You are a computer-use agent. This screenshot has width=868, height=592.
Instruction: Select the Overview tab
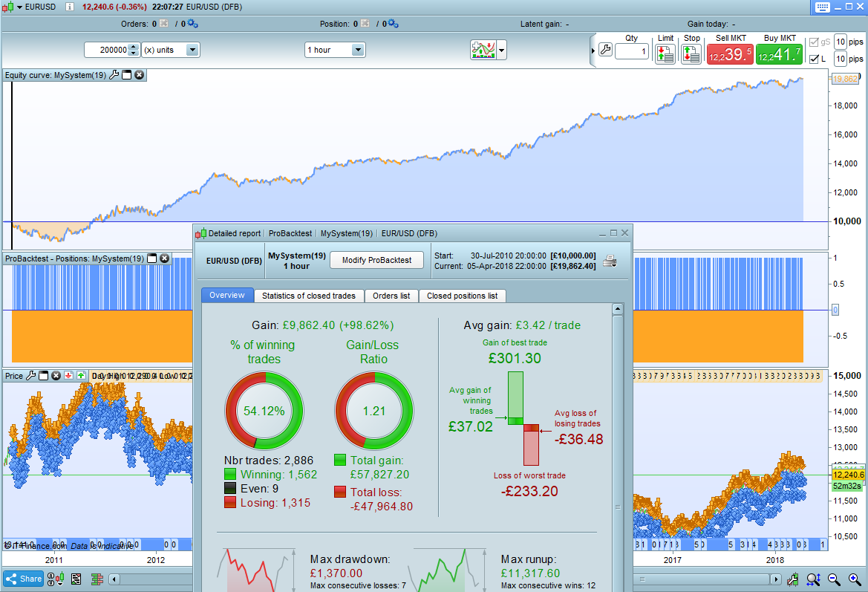[x=227, y=295]
